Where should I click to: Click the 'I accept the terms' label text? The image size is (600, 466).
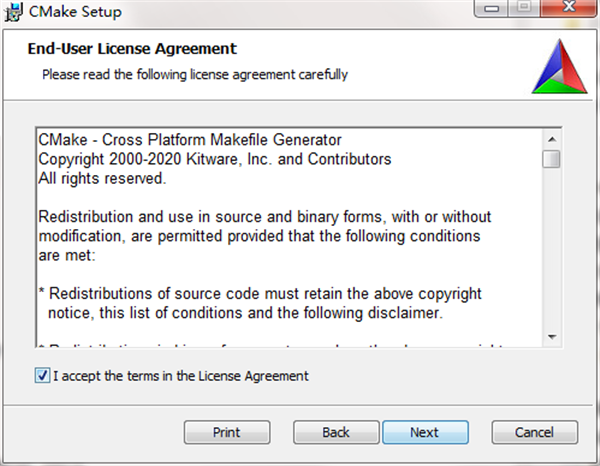tap(181, 376)
